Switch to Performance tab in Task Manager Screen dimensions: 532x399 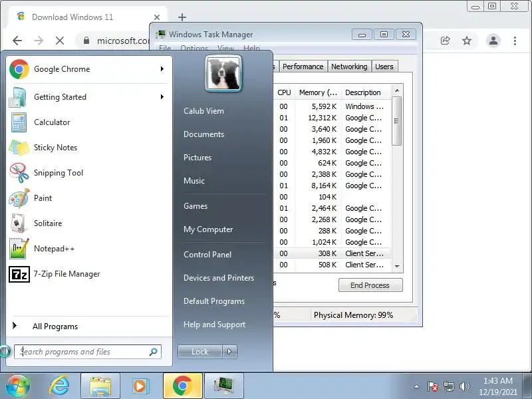(x=303, y=66)
